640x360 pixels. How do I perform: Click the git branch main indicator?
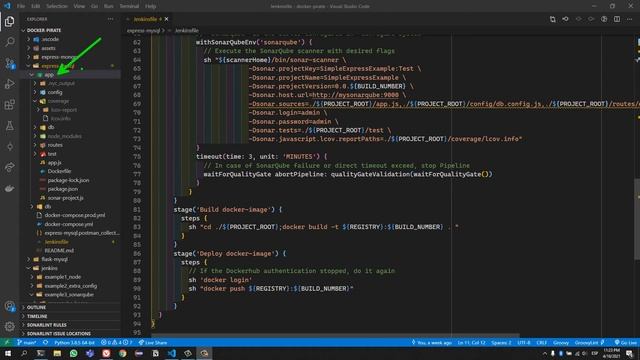tap(27, 342)
